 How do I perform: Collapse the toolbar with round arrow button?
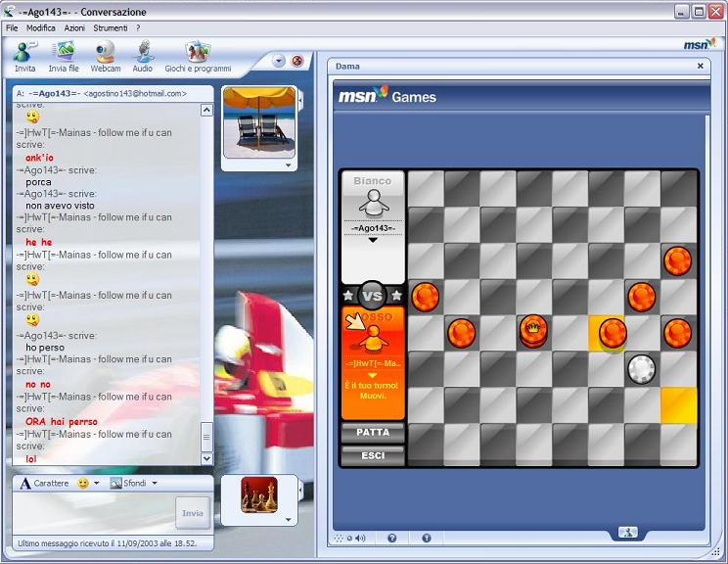279,61
